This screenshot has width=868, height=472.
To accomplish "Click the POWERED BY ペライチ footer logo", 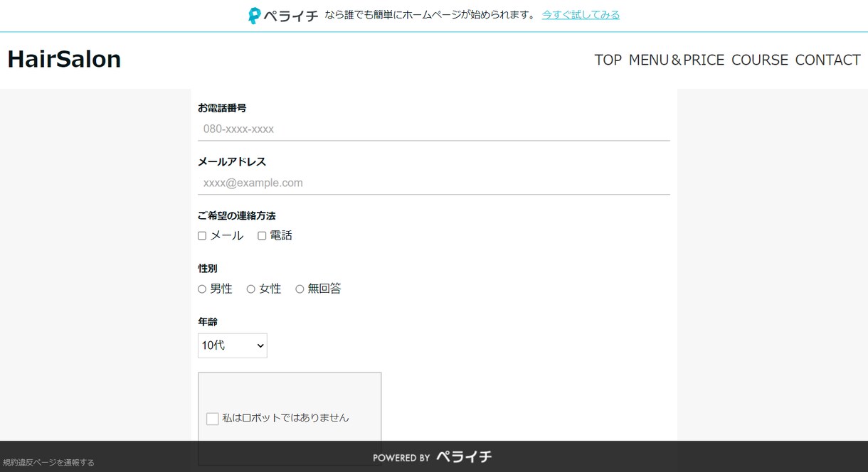I will coord(433,457).
